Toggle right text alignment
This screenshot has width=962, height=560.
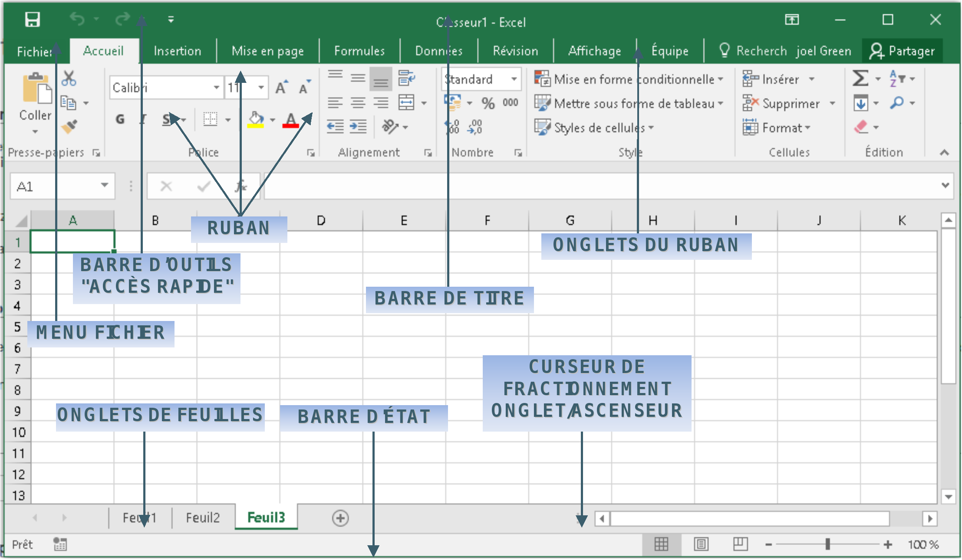tap(381, 103)
